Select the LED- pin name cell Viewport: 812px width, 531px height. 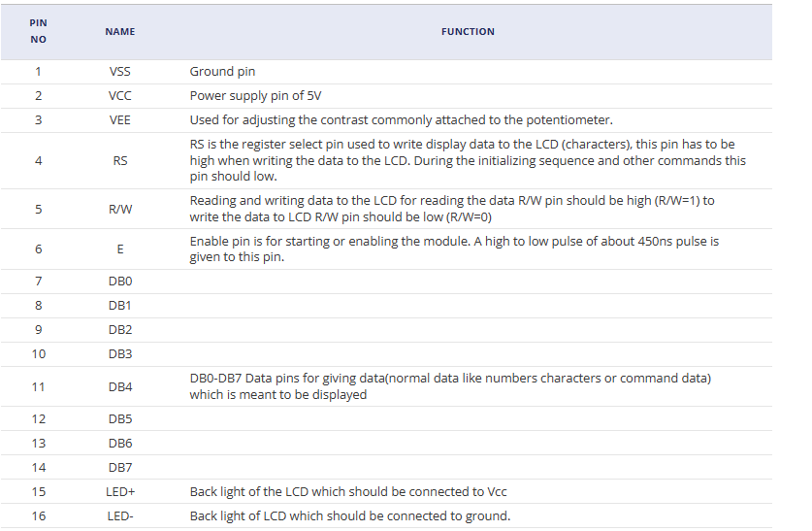[120, 516]
